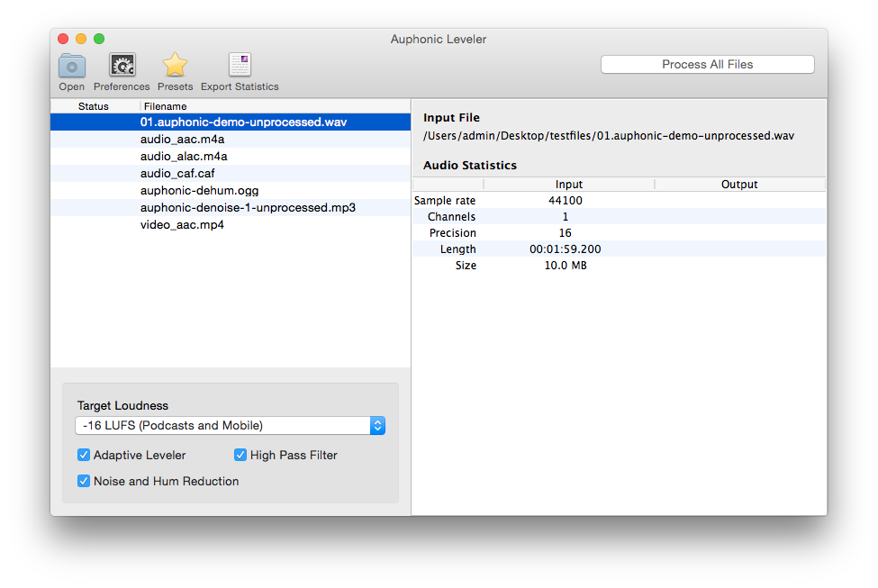The height and width of the screenshot is (588, 878).
Task: Open the Target Loudness dropdown
Action: tap(231, 426)
